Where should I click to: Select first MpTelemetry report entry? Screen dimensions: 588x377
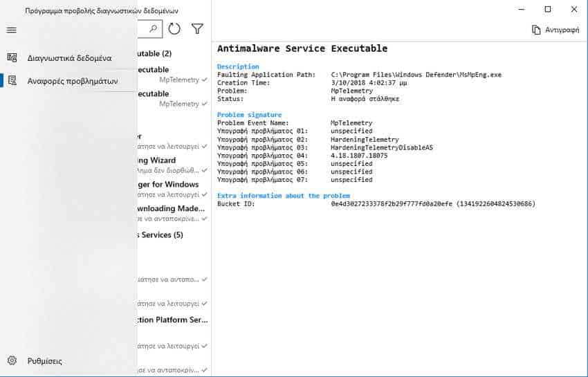(172, 75)
